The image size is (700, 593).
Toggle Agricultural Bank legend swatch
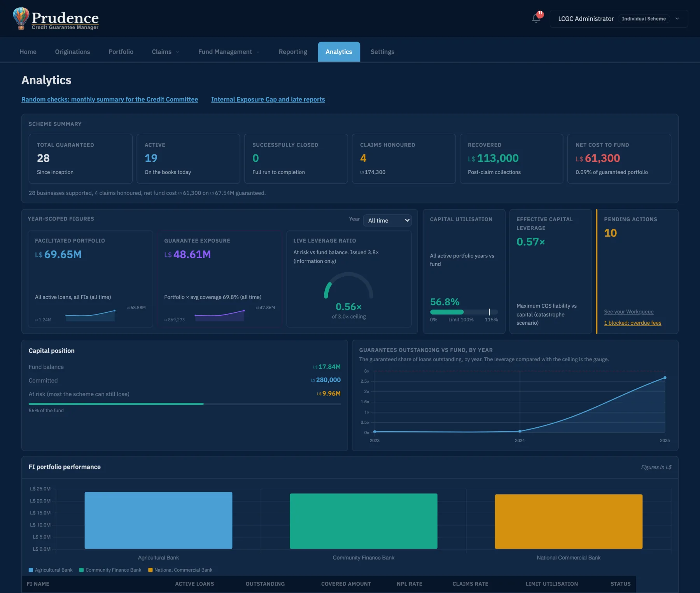click(31, 570)
